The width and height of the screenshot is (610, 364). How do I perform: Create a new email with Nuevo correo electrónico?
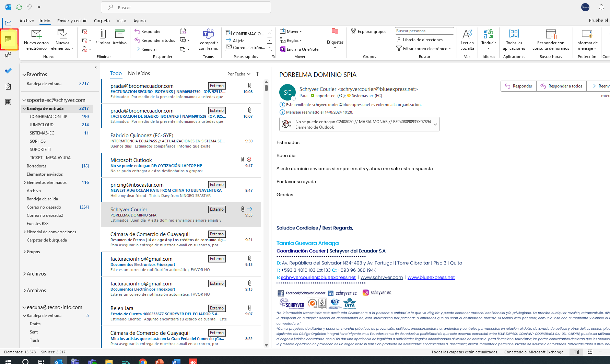pyautogui.click(x=36, y=40)
